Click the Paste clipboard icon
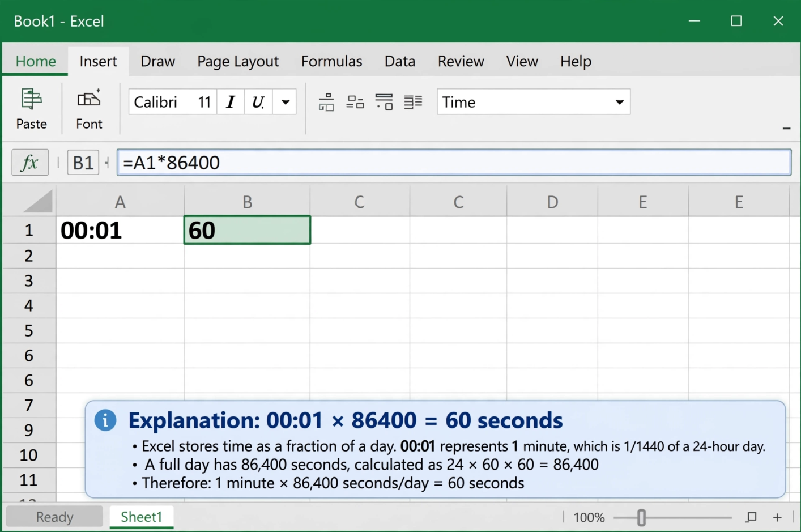Viewport: 801px width, 532px height. click(x=31, y=99)
